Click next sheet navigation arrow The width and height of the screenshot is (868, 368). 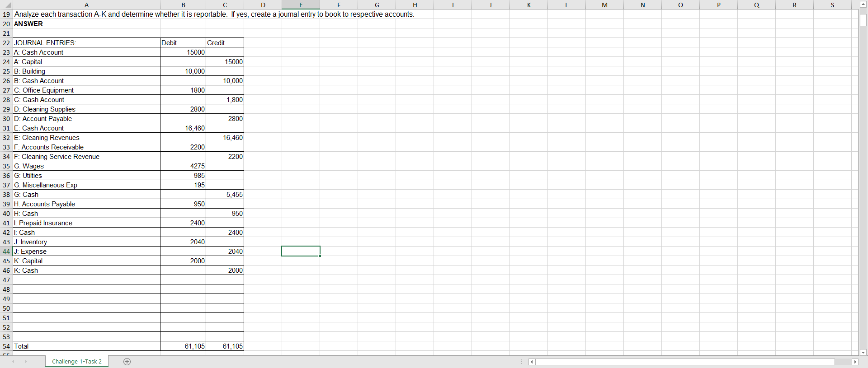point(26,362)
